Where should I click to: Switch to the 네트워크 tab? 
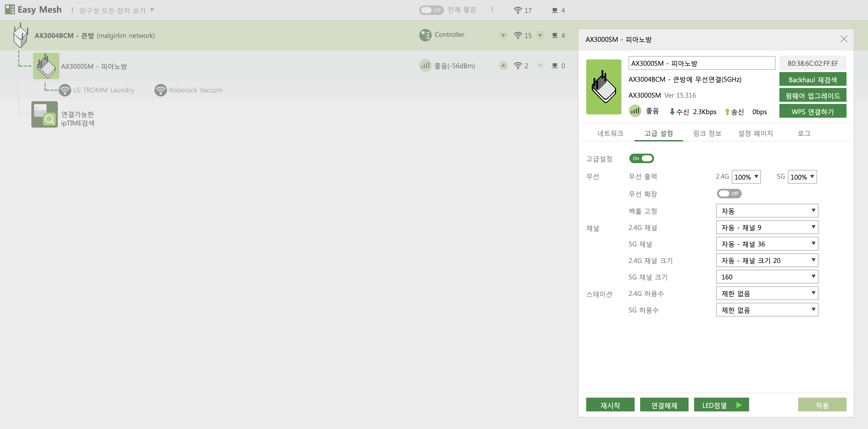tap(610, 133)
